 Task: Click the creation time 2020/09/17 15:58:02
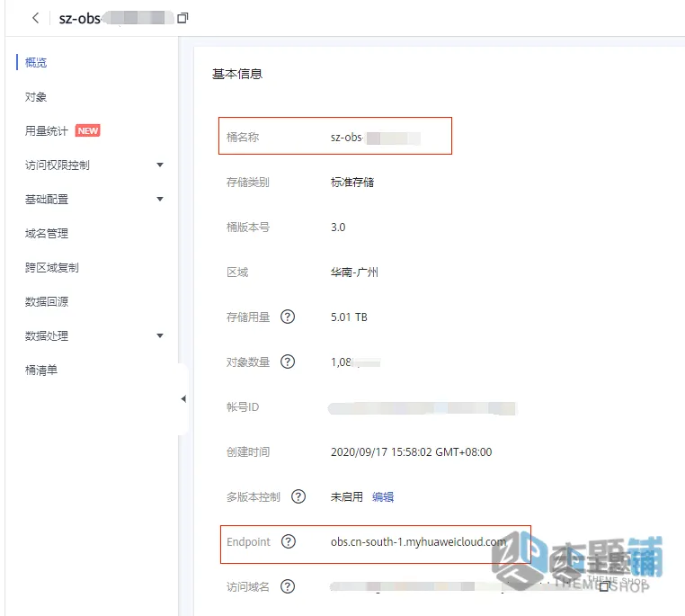(x=381, y=451)
